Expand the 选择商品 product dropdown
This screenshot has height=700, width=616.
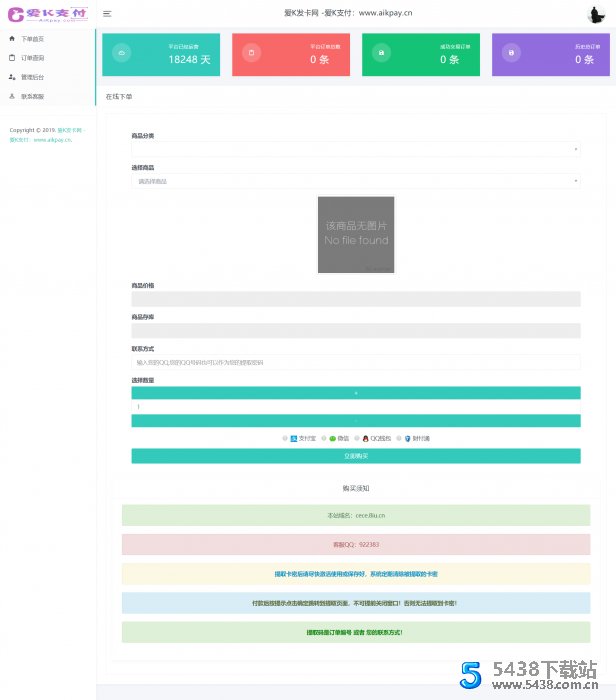click(355, 181)
